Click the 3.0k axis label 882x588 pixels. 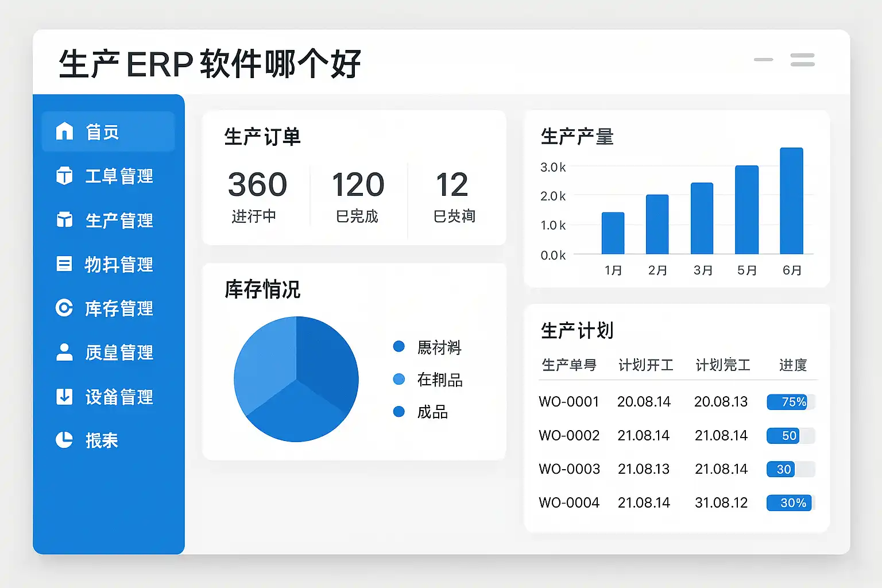[x=553, y=167]
